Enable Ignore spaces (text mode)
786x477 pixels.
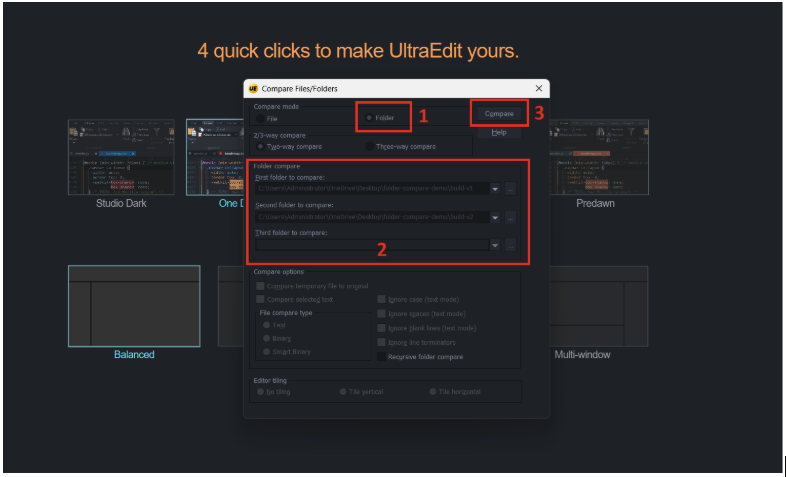381,314
